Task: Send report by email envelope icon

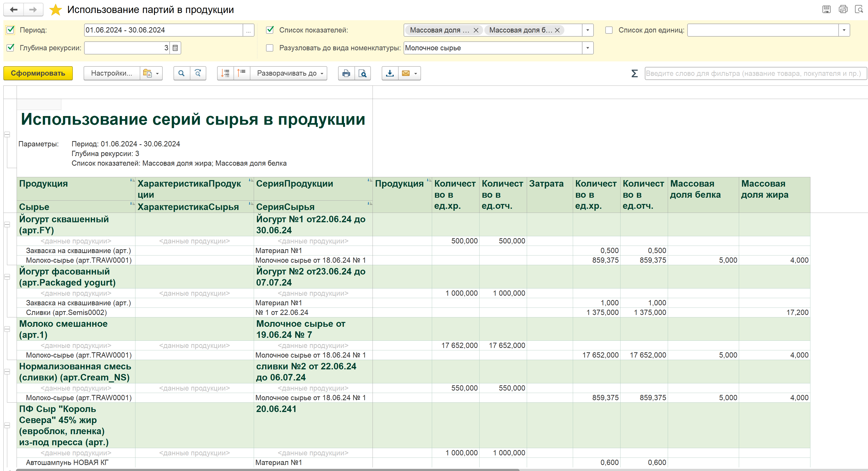Action: (x=406, y=73)
